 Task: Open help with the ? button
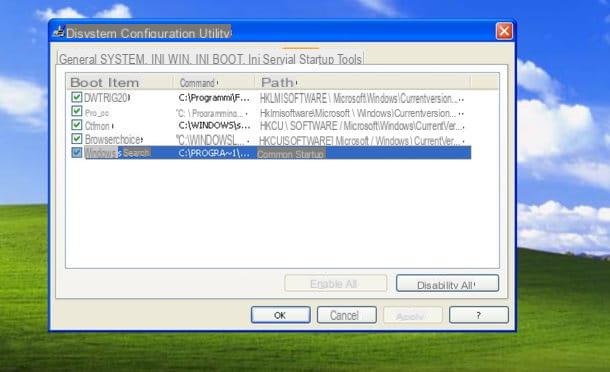coord(479,315)
